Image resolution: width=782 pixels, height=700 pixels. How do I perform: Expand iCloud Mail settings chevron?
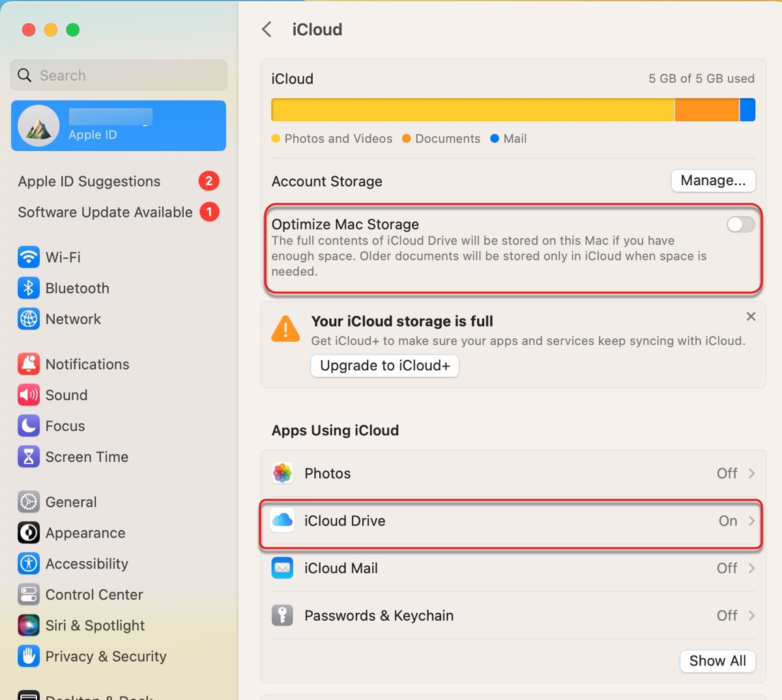pos(751,568)
